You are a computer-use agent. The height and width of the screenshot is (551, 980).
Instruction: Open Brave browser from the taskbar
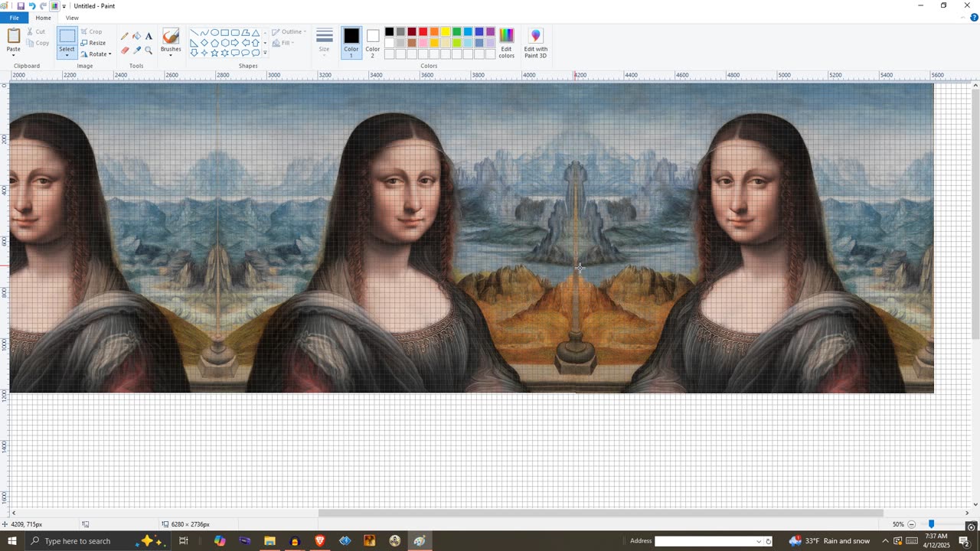point(320,541)
